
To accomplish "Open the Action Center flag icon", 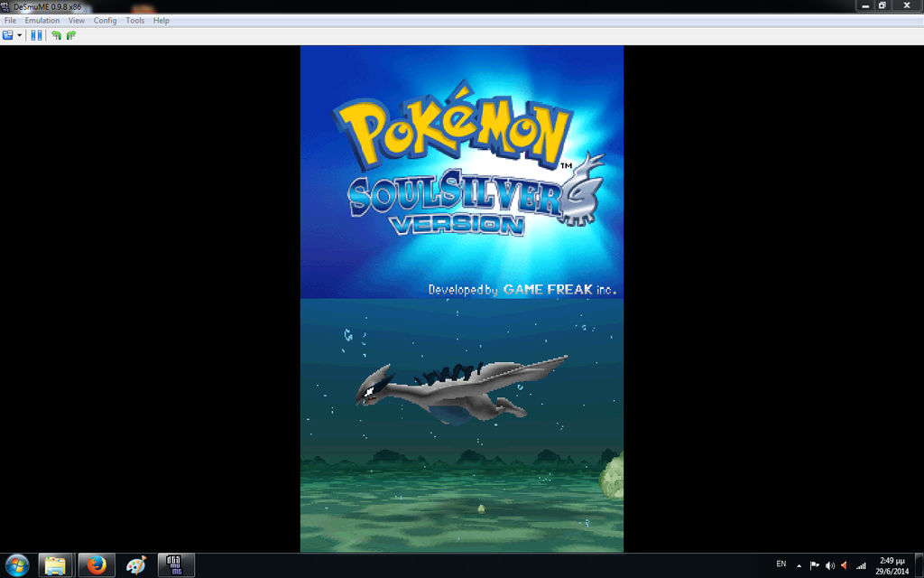I will [815, 565].
